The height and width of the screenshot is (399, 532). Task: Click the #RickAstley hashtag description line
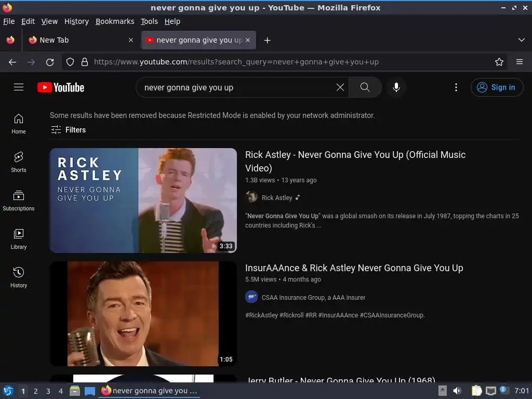[x=335, y=315]
